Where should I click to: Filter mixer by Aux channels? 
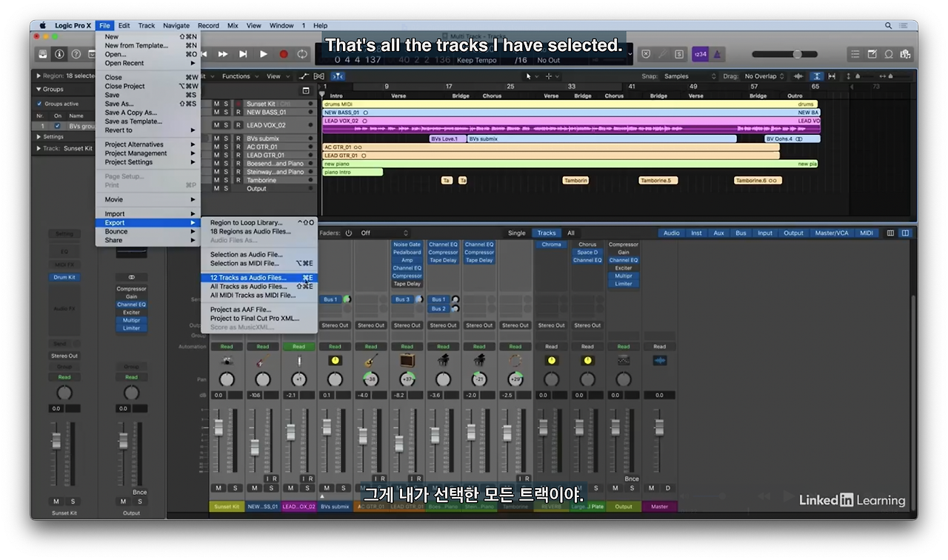pos(718,233)
